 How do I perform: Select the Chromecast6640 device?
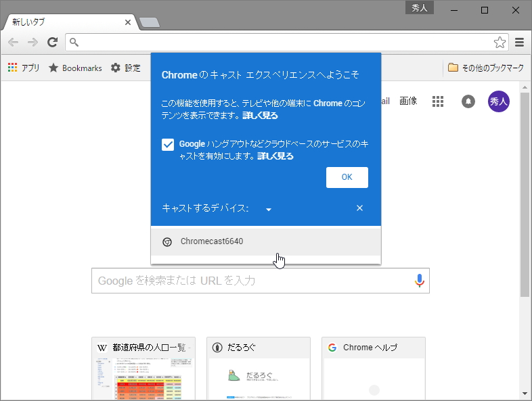point(265,241)
